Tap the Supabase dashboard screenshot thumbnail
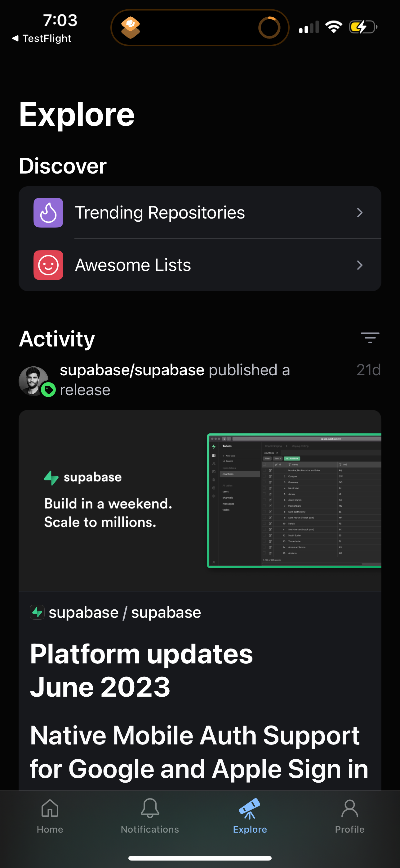 coord(294,501)
